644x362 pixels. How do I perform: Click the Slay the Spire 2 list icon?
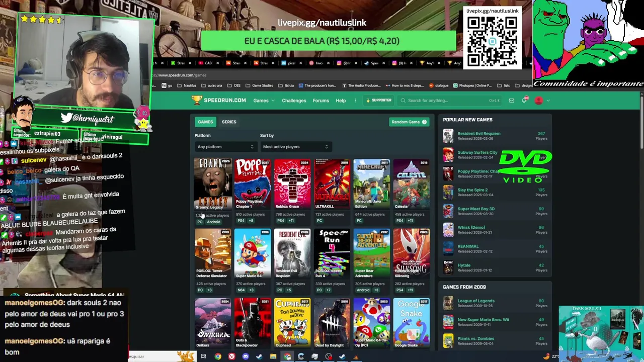point(448,193)
